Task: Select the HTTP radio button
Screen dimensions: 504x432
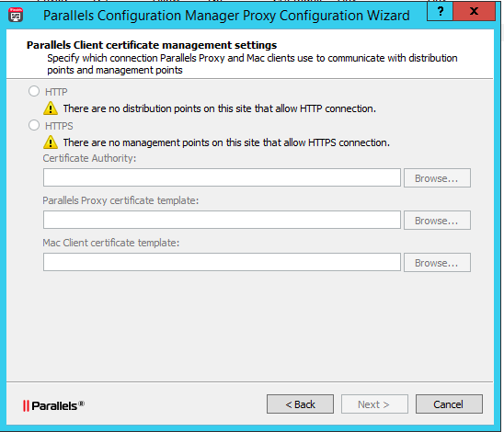Action: click(34, 92)
